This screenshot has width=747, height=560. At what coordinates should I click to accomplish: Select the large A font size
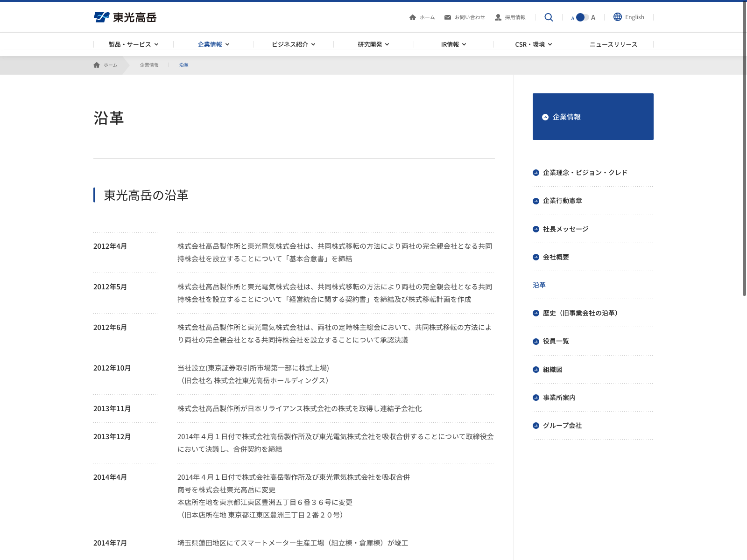tap(593, 18)
